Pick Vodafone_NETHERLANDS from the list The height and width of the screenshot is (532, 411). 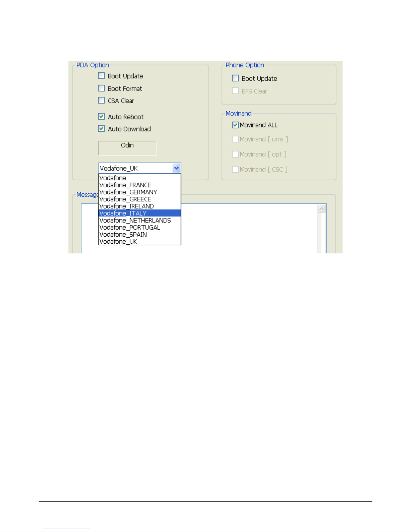click(x=140, y=220)
